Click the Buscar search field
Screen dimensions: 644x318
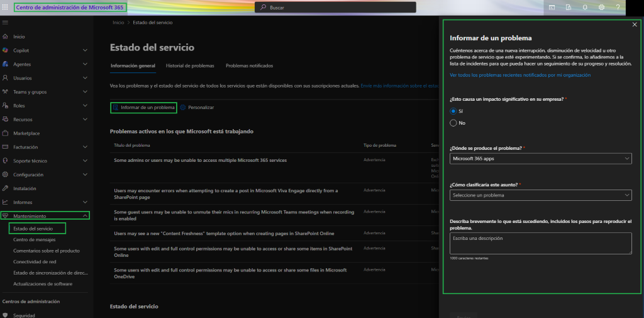coord(335,8)
